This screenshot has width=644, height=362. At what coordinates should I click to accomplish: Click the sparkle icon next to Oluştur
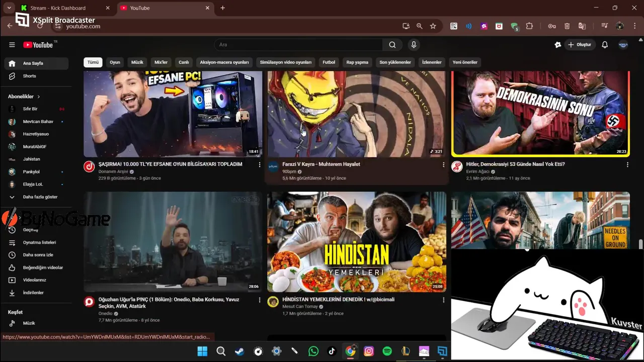pyautogui.click(x=557, y=45)
